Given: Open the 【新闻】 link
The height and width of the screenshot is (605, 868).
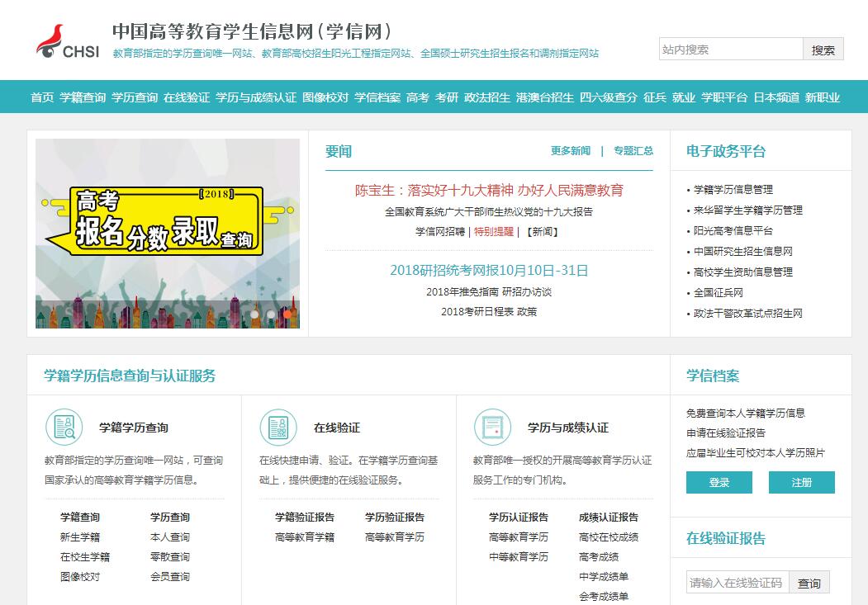Looking at the screenshot, I should click(x=543, y=232).
